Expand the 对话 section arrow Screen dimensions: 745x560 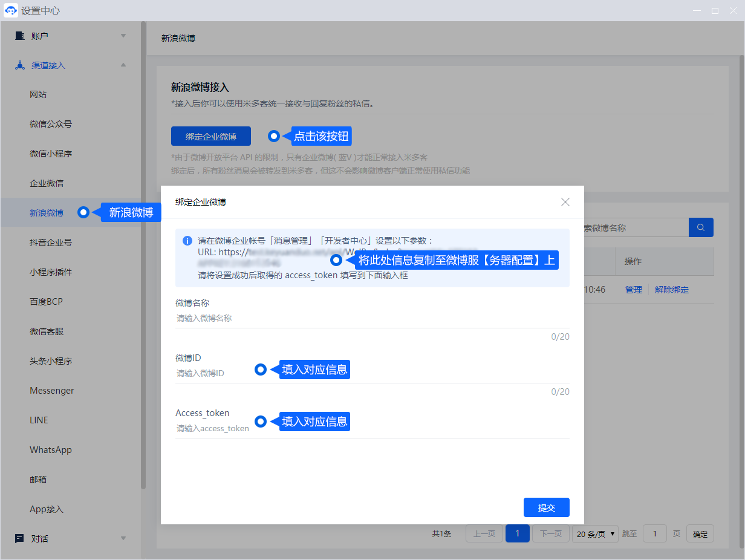(123, 538)
